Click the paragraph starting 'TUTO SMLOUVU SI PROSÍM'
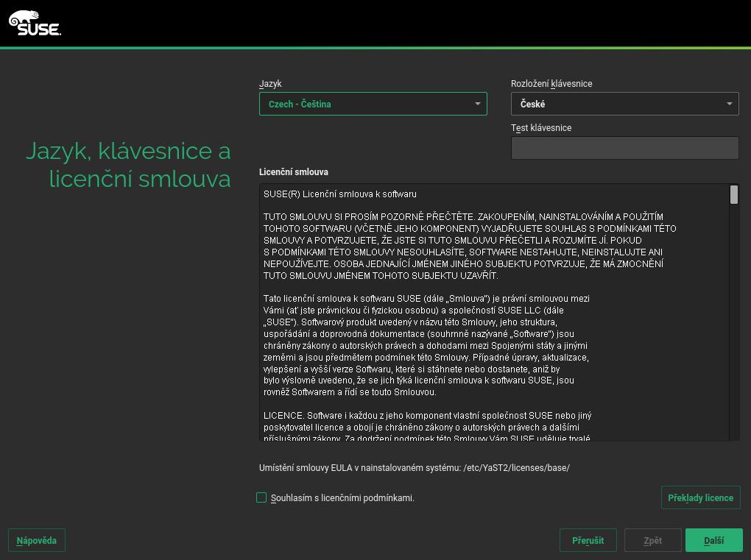The width and height of the screenshot is (751, 560). 470,246
